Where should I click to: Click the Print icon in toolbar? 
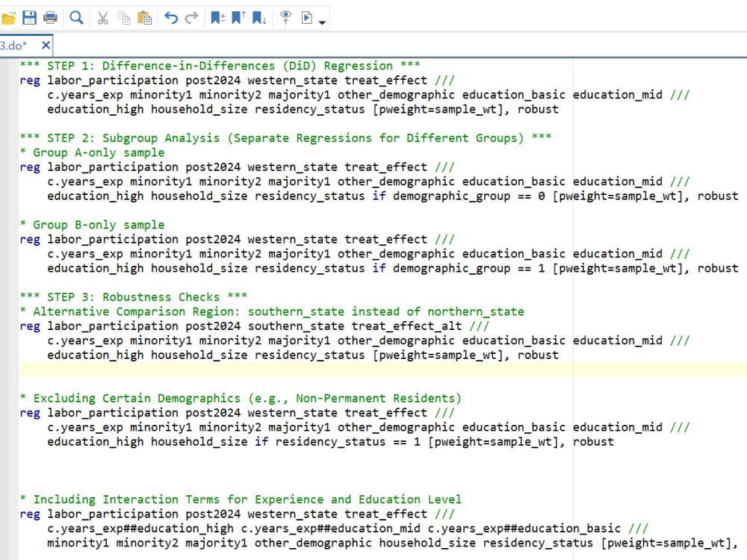(x=50, y=18)
